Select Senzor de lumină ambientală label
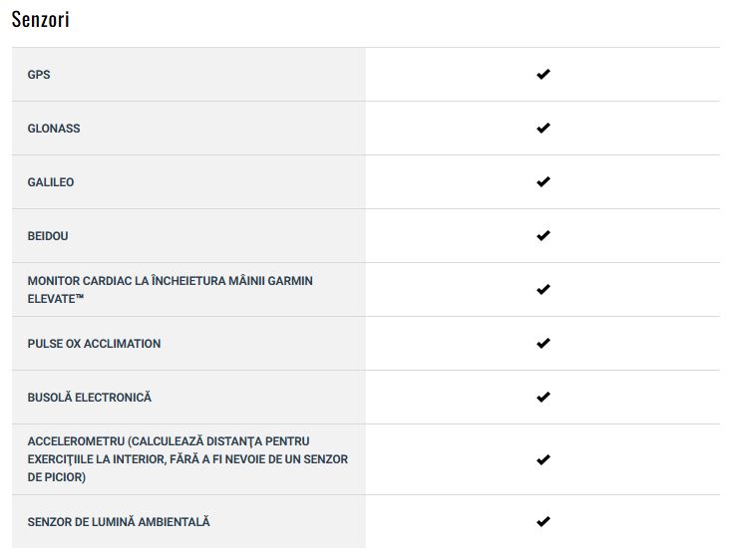Viewport: 736px width, 560px height. pyautogui.click(x=119, y=521)
